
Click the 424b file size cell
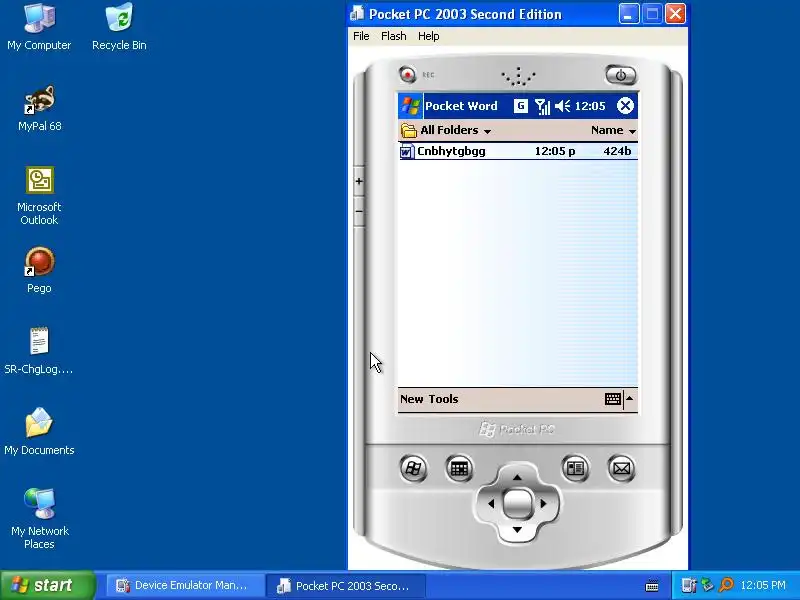(617, 151)
